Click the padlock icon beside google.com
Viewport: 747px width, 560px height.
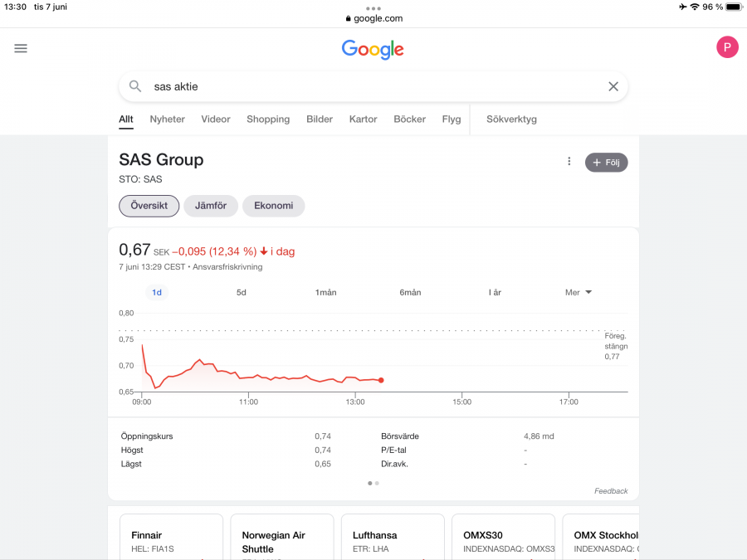click(348, 18)
